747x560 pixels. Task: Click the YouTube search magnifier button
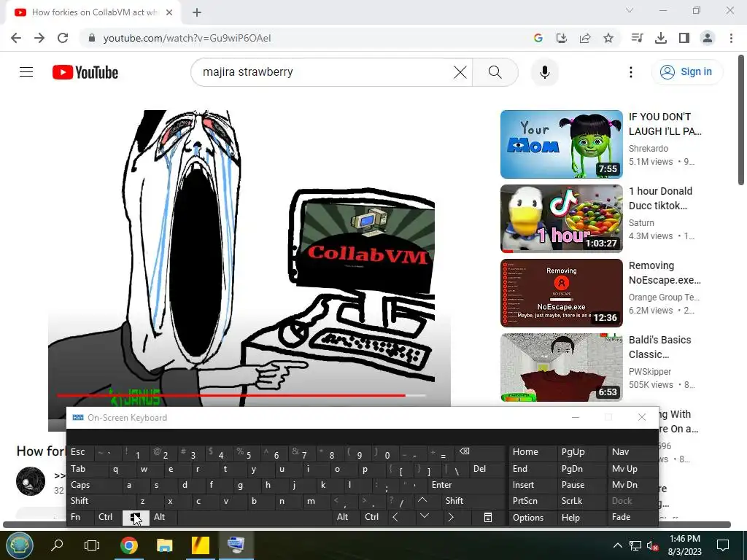(x=495, y=72)
